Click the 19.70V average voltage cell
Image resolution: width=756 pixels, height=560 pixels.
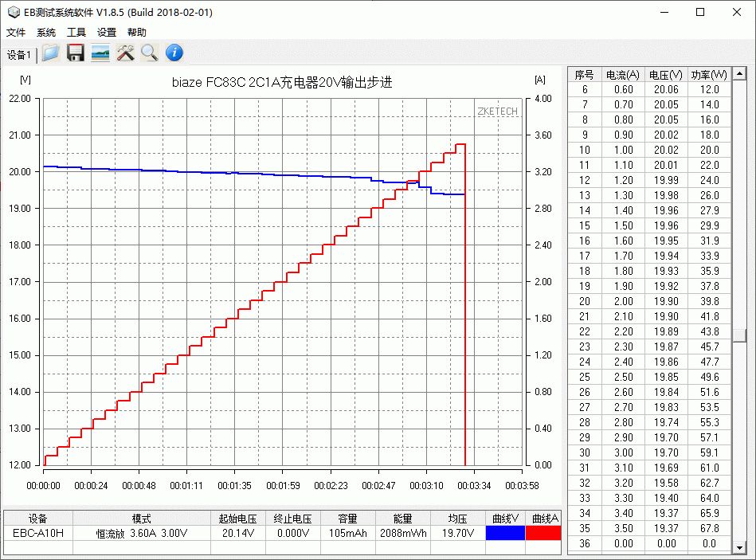[x=457, y=533]
